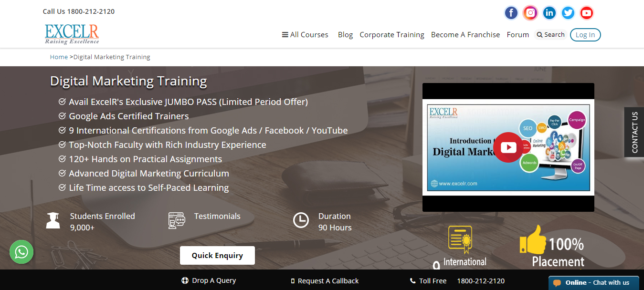This screenshot has height=290, width=644.
Task: Click the Quick Enquiry button
Action: (217, 255)
